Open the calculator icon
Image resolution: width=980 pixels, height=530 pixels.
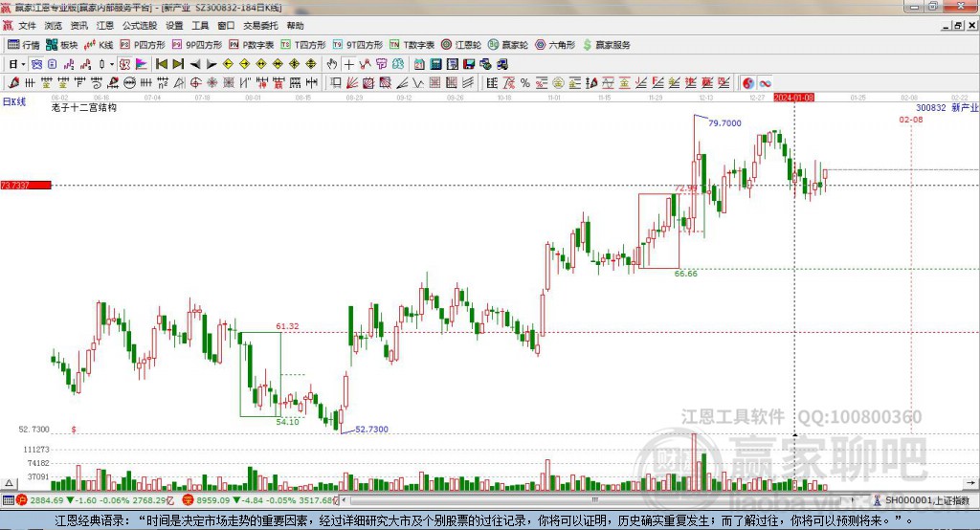[x=435, y=64]
